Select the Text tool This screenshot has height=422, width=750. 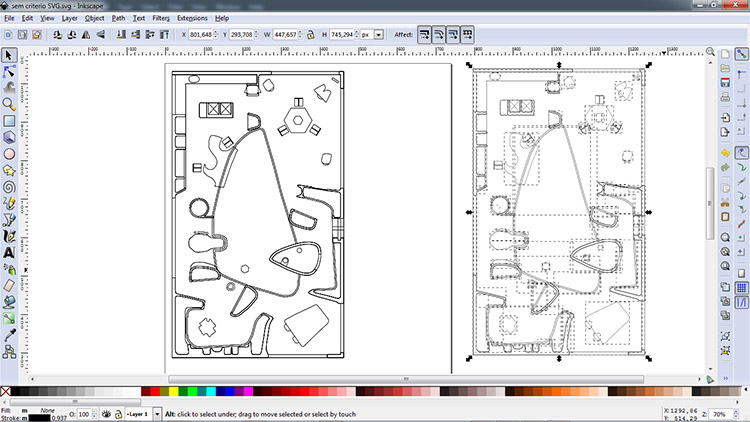point(9,253)
